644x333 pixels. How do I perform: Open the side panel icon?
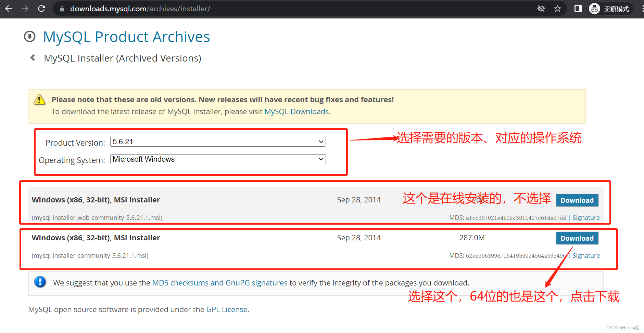tap(578, 9)
